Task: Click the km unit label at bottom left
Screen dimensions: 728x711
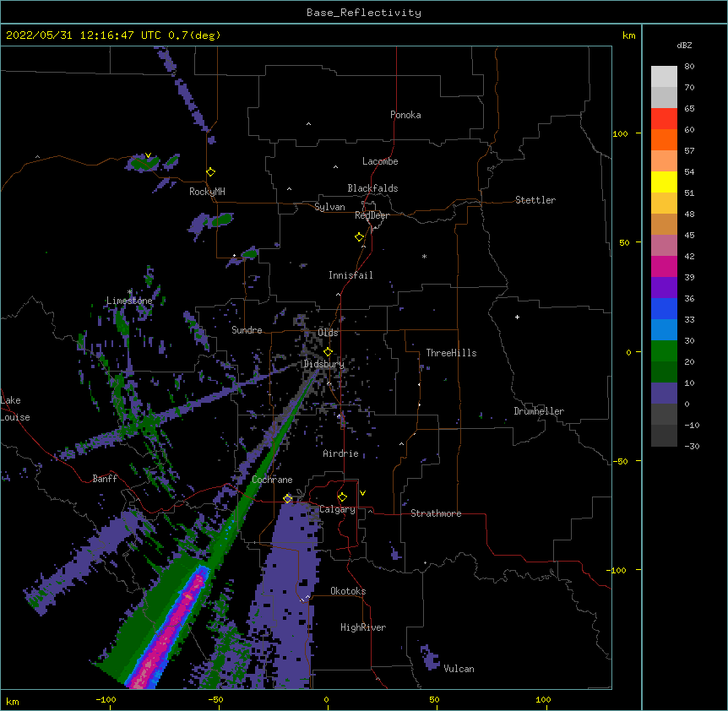Action: click(x=13, y=701)
